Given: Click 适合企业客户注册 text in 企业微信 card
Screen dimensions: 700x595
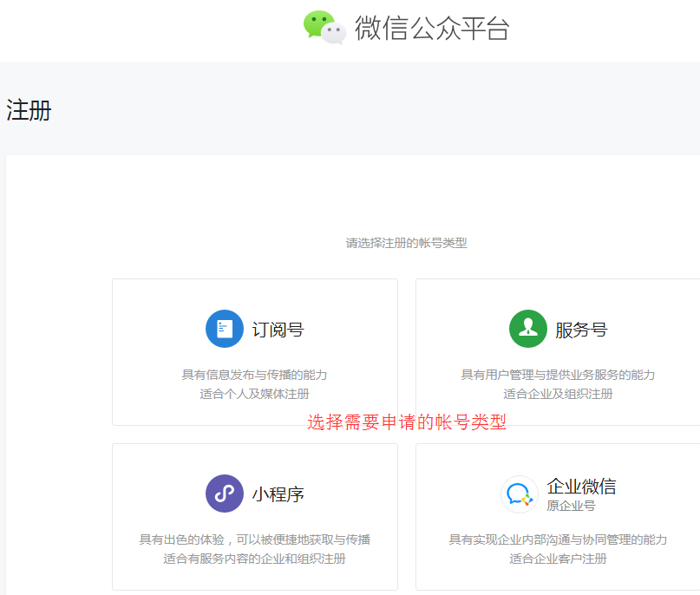Looking at the screenshot, I should tap(558, 559).
